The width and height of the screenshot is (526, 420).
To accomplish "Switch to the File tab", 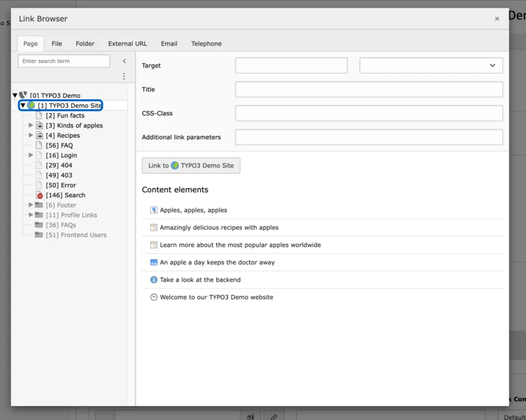I will coord(57,43).
